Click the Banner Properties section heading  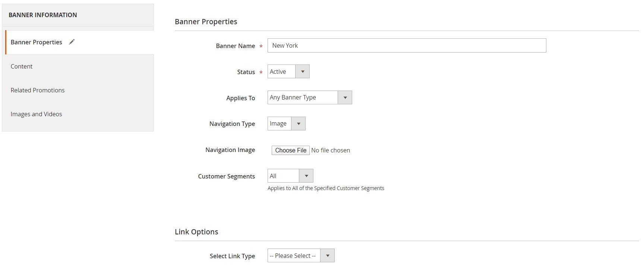(206, 22)
